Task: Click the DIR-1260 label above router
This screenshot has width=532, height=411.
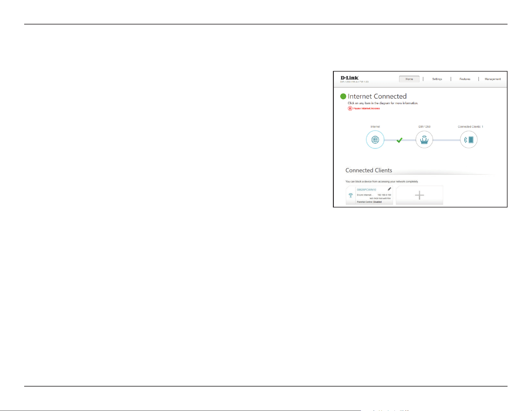Action: (x=424, y=127)
